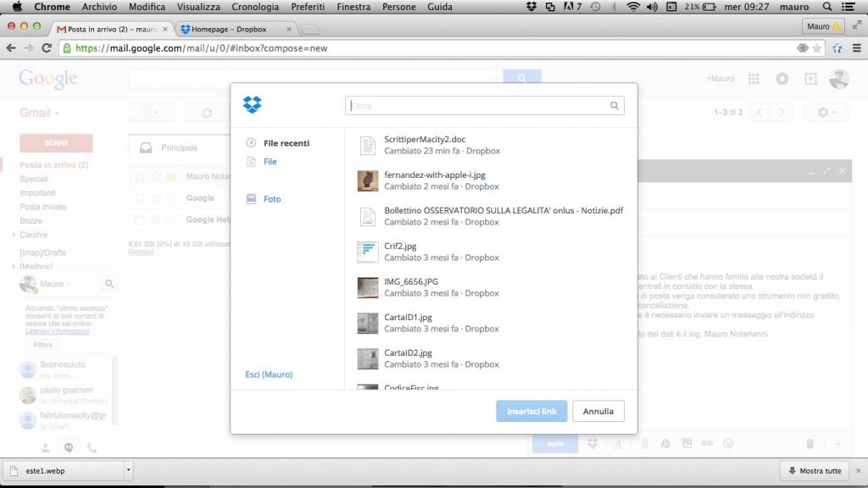Bookmark the page with the star icon
The image size is (868, 488).
(x=817, y=48)
